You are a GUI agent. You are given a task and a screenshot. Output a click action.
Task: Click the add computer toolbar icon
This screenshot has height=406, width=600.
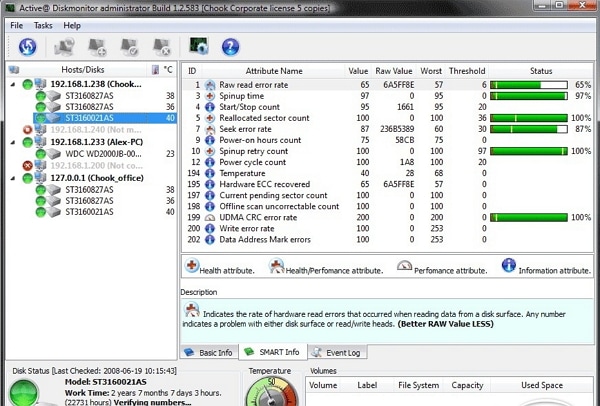tap(97, 47)
